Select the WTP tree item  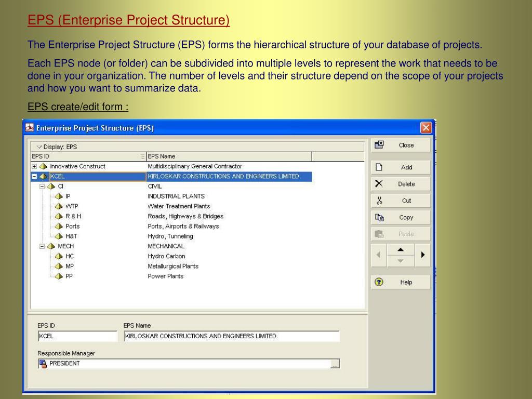point(72,206)
